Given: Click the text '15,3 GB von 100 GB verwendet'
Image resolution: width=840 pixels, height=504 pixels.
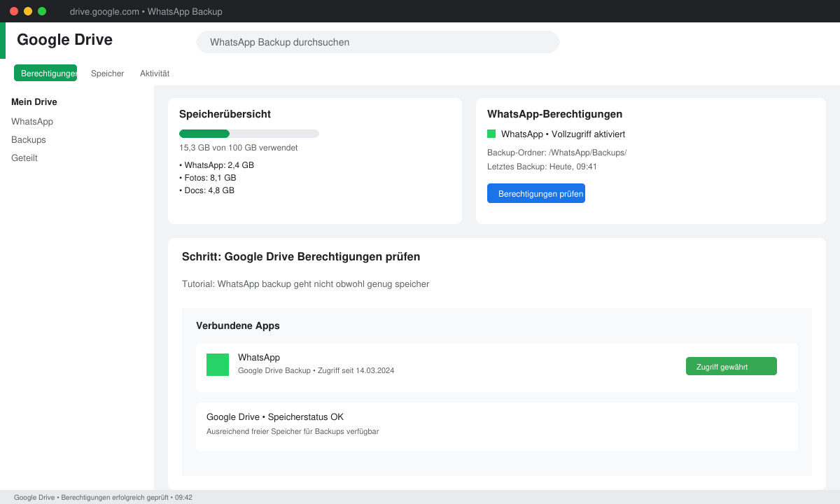Looking at the screenshot, I should click(x=239, y=148).
